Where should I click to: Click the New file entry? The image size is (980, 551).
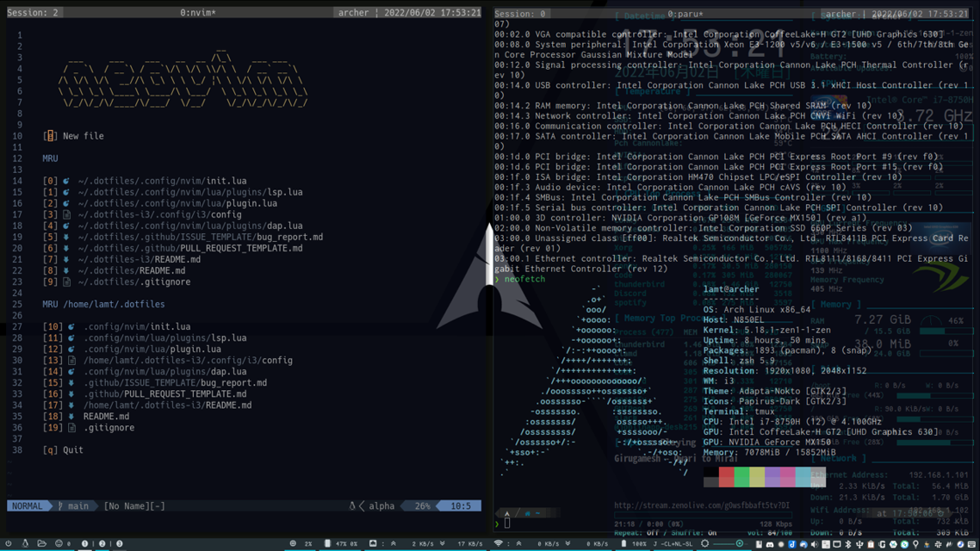83,136
